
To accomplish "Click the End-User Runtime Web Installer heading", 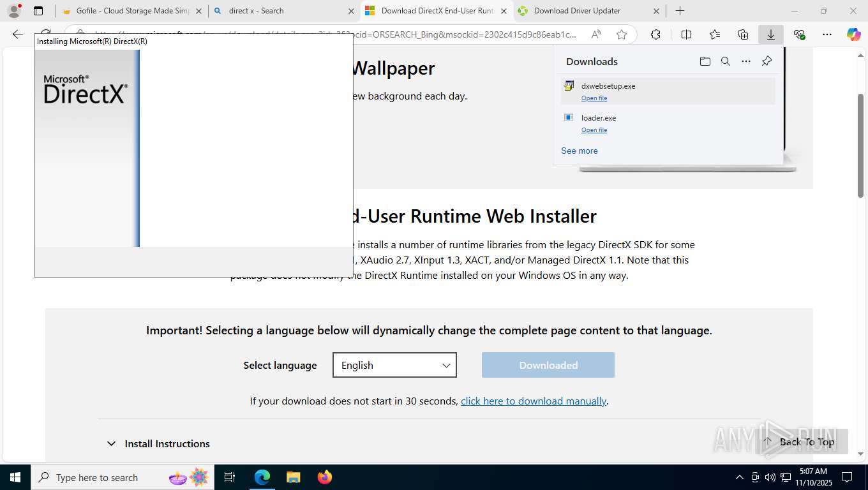I will click(x=475, y=216).
